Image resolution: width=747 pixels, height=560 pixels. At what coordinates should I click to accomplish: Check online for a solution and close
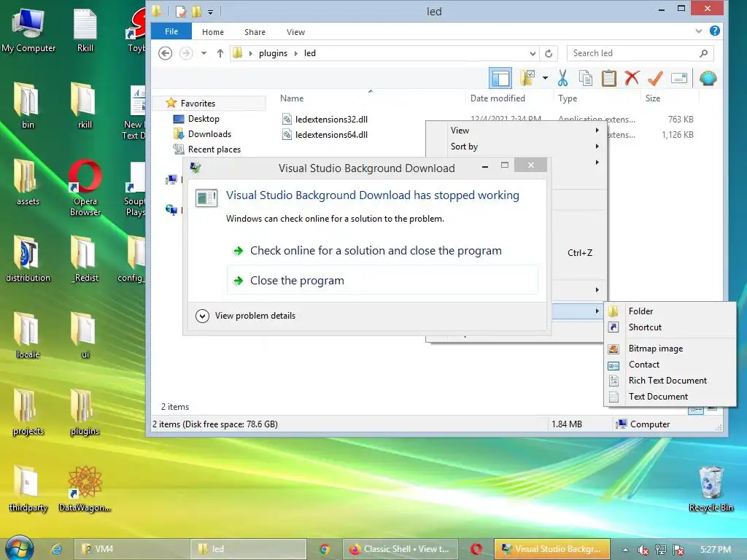(376, 251)
